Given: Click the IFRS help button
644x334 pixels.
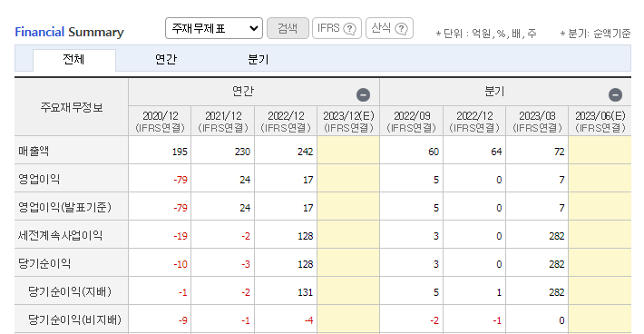Looking at the screenshot, I should [337, 28].
